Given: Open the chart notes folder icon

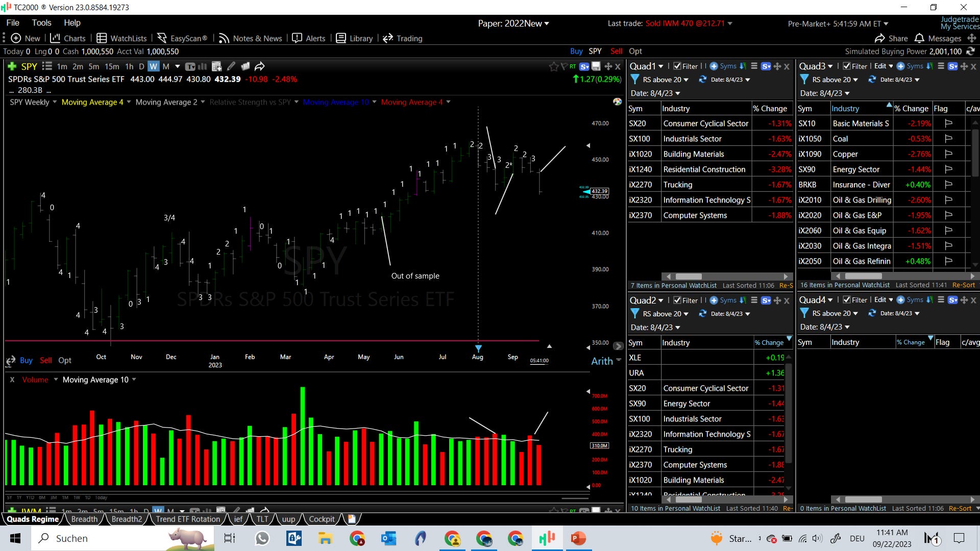Looking at the screenshot, I should [246, 66].
